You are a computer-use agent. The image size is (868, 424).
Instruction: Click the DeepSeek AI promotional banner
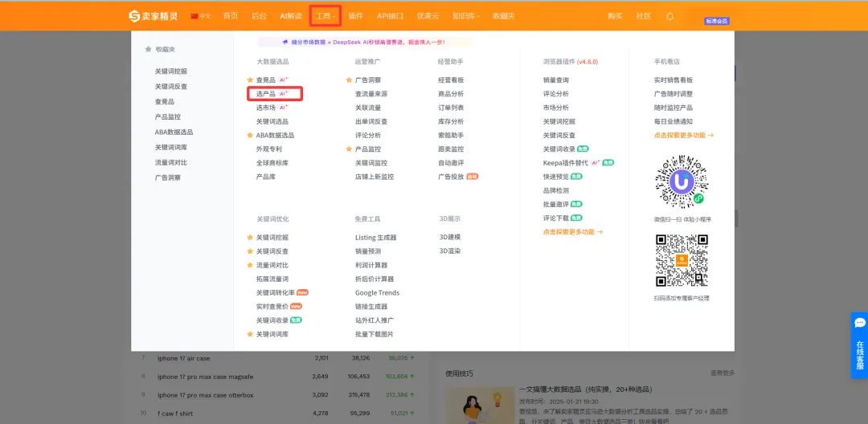click(x=365, y=42)
